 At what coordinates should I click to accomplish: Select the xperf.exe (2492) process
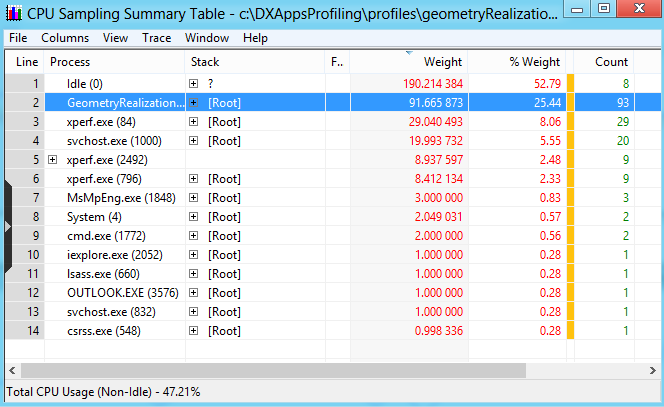[x=107, y=160]
